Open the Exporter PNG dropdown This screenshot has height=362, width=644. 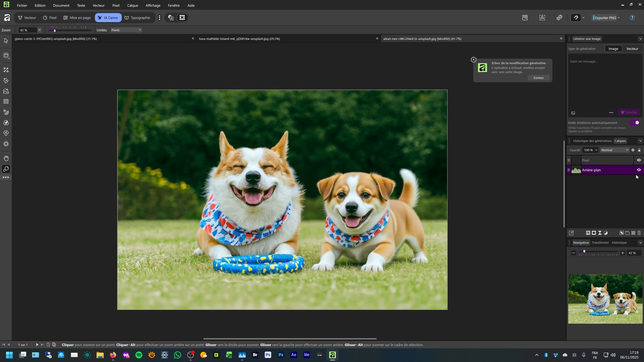(x=619, y=18)
